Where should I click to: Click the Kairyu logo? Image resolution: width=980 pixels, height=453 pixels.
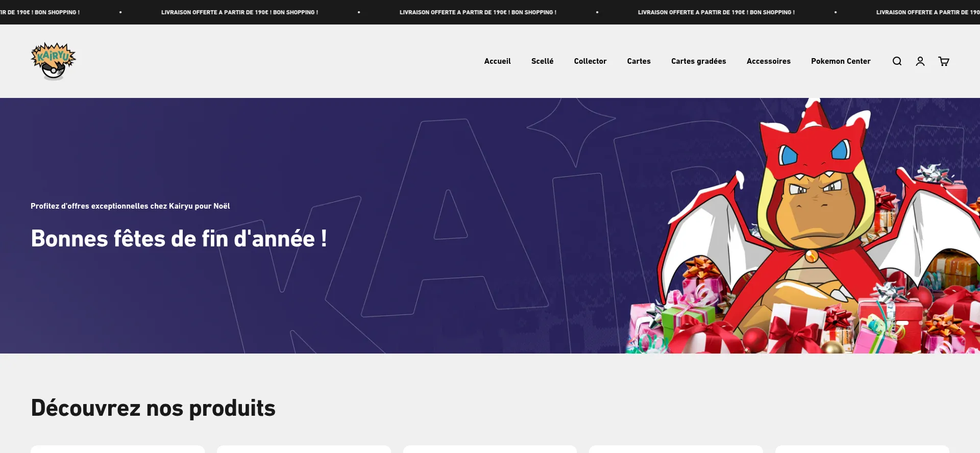(x=53, y=61)
